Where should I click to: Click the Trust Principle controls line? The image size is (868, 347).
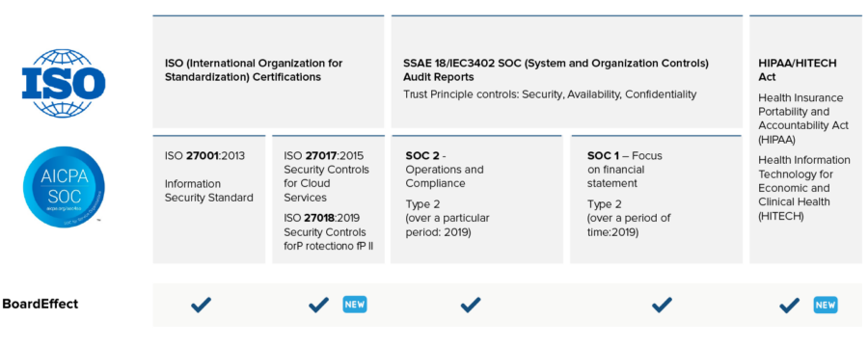coord(550,94)
